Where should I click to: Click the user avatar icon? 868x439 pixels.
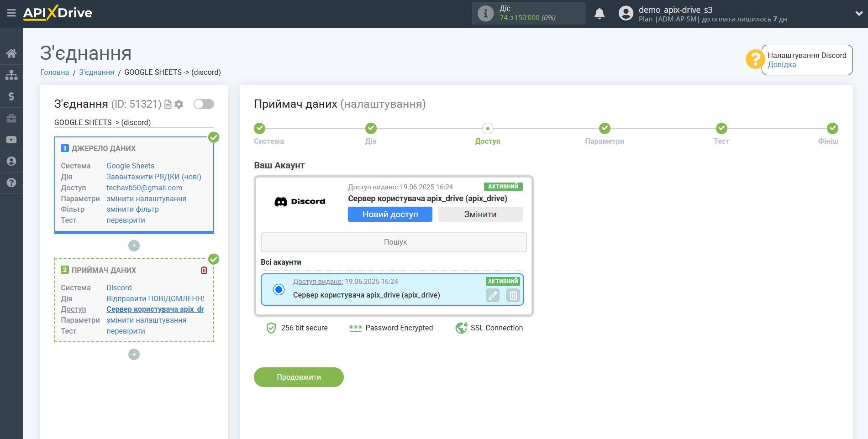pyautogui.click(x=626, y=13)
